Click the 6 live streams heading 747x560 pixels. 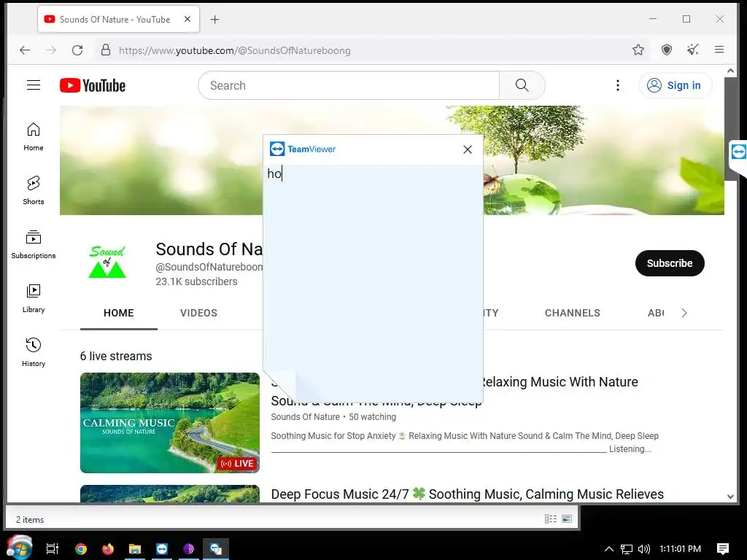coord(116,356)
